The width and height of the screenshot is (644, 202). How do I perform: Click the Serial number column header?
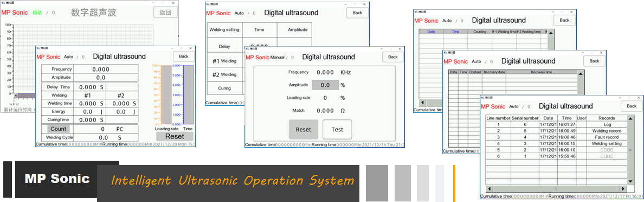coord(525,118)
